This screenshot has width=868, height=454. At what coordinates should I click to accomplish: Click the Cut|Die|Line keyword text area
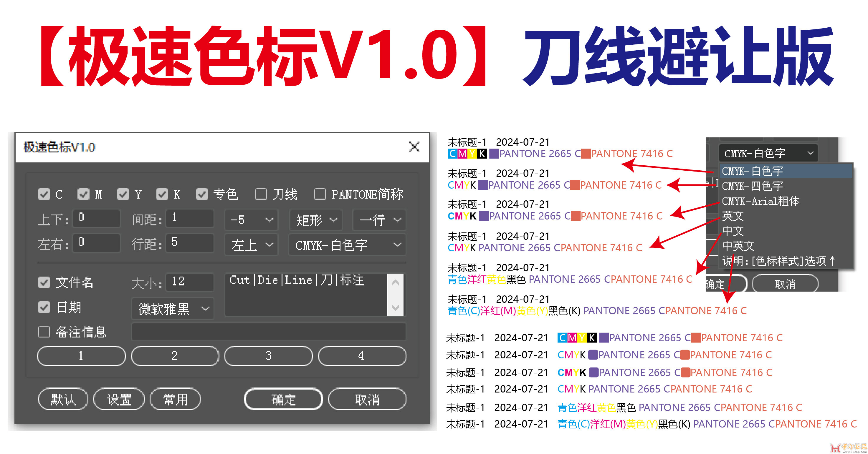point(306,295)
